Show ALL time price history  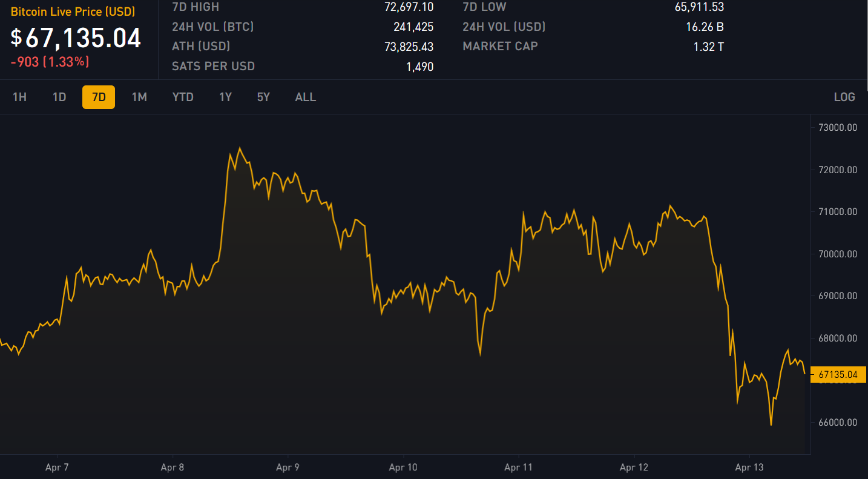[x=306, y=97]
